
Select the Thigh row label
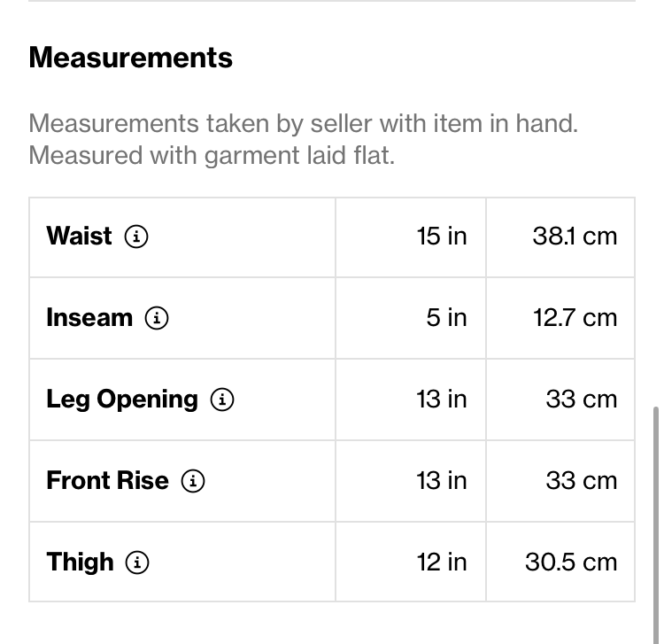tap(80, 563)
